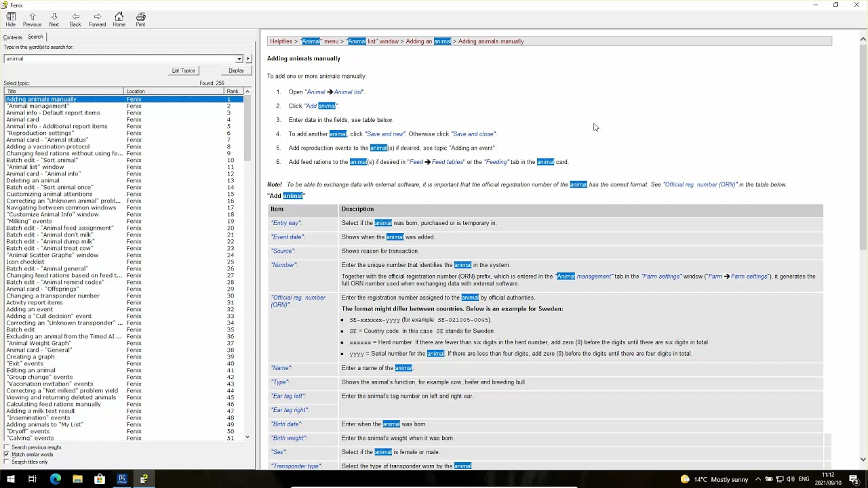Click the search words input field
This screenshot has width=868, height=488.
[119, 59]
